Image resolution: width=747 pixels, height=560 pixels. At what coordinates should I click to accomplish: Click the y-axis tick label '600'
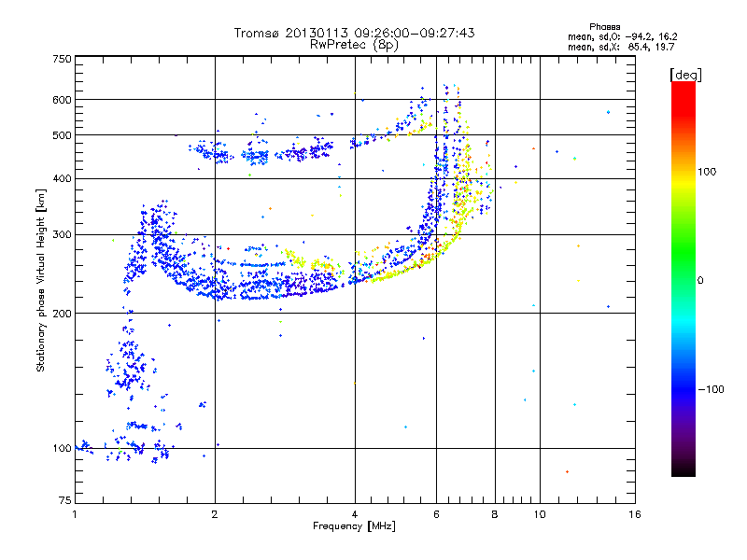click(63, 100)
